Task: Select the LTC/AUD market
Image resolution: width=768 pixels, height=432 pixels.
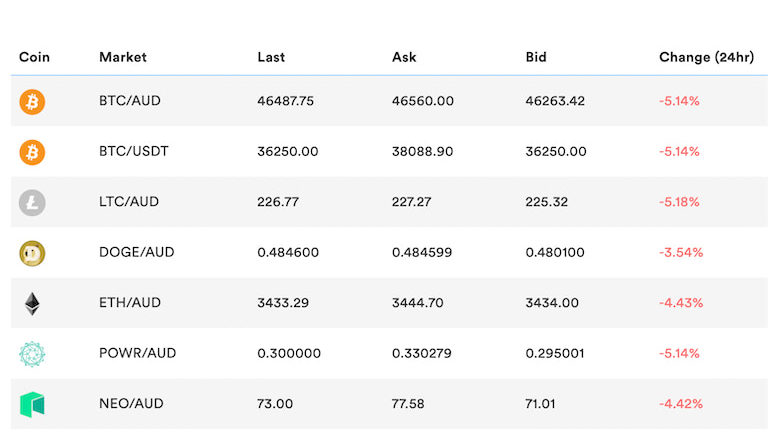Action: pyautogui.click(x=129, y=202)
